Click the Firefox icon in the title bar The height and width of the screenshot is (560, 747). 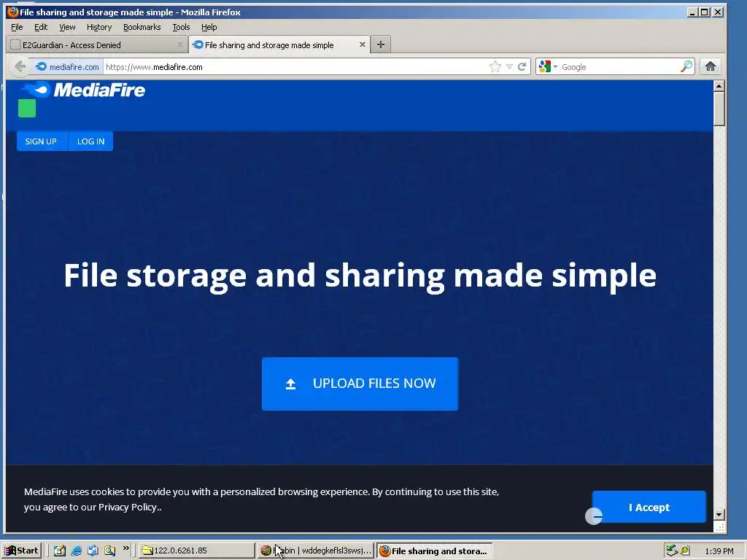click(13, 12)
